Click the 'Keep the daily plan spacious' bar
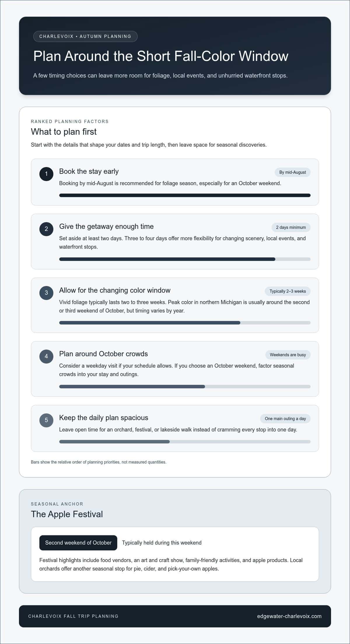This screenshot has width=350, height=644. pos(185,442)
